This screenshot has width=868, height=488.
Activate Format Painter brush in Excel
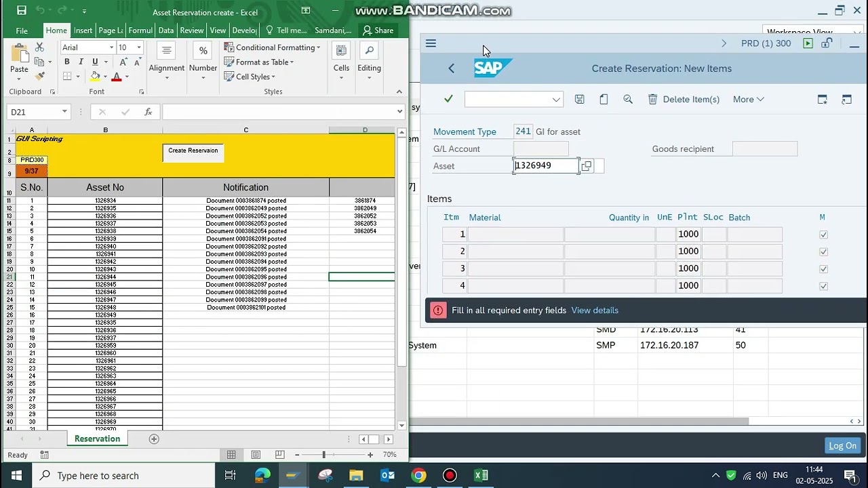(39, 77)
